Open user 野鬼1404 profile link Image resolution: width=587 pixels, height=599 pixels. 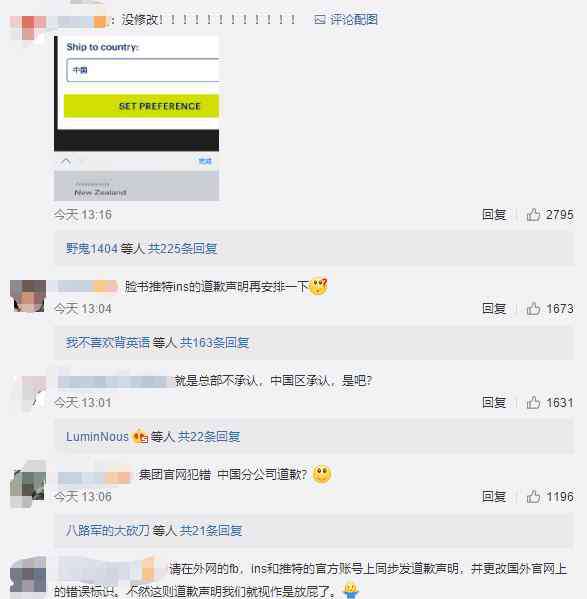coord(92,249)
